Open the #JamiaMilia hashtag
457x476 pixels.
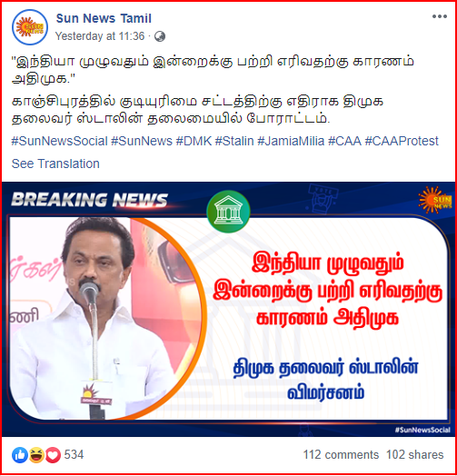point(291,141)
